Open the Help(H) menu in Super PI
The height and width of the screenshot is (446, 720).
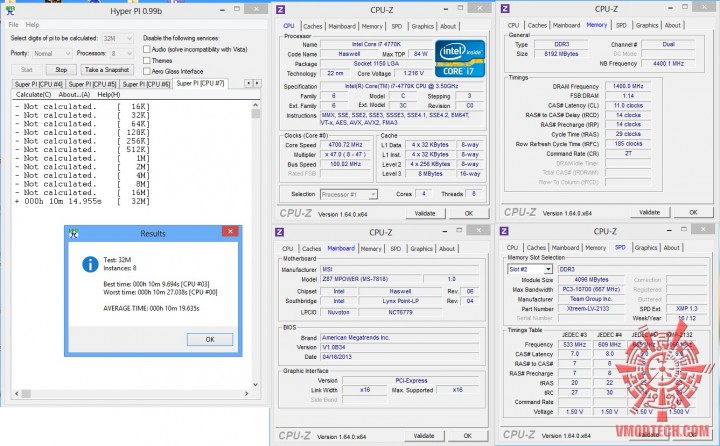(x=109, y=95)
